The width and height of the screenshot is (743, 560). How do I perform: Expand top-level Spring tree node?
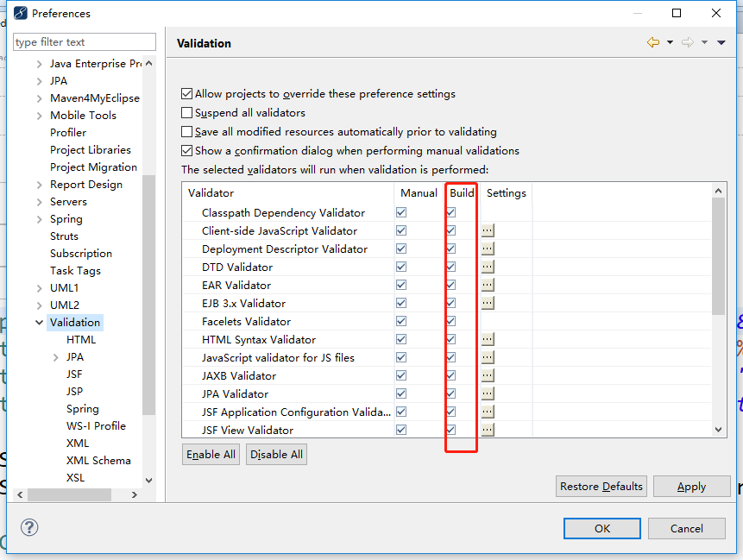[40, 219]
